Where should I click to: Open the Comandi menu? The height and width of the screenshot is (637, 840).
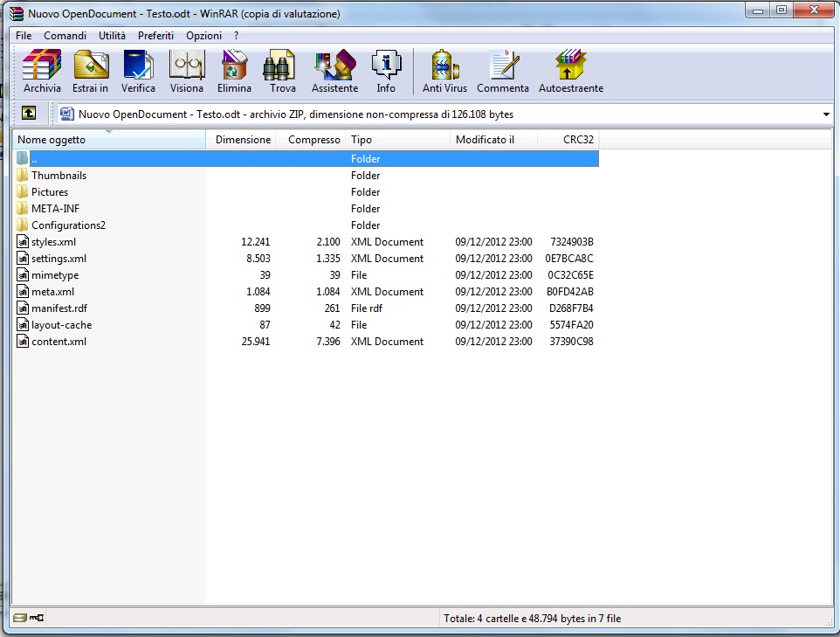click(65, 35)
